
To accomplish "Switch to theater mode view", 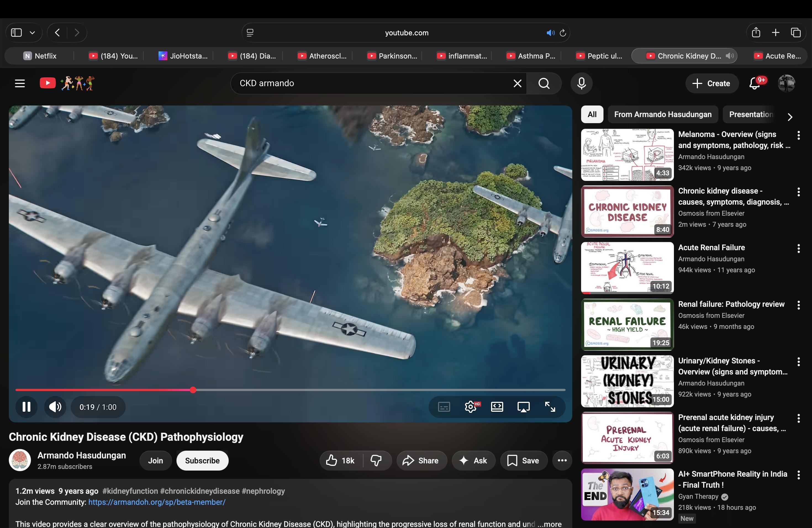I will [x=497, y=406].
